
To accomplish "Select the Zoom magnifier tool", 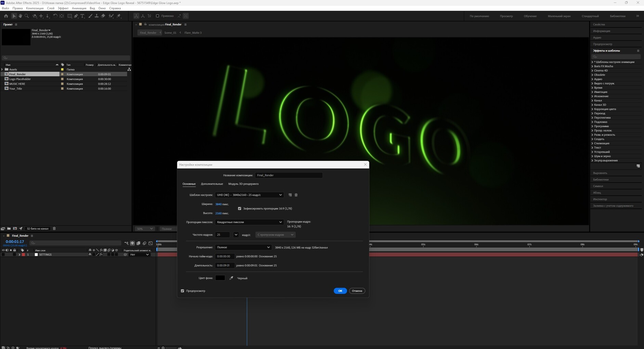I will point(27,16).
